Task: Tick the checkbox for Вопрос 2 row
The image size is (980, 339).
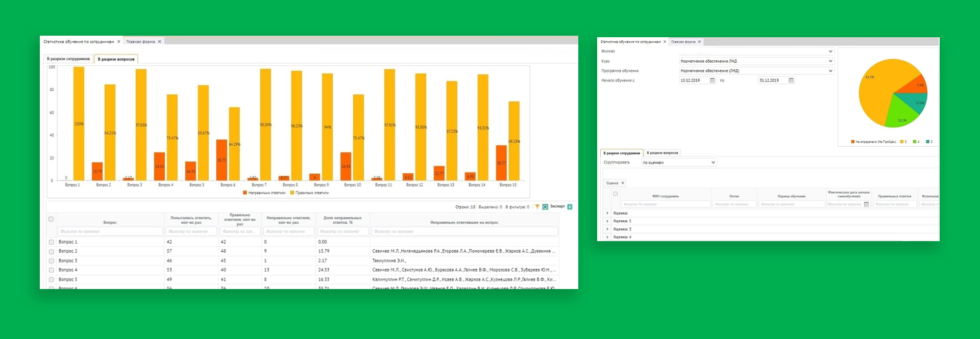Action: (51, 251)
